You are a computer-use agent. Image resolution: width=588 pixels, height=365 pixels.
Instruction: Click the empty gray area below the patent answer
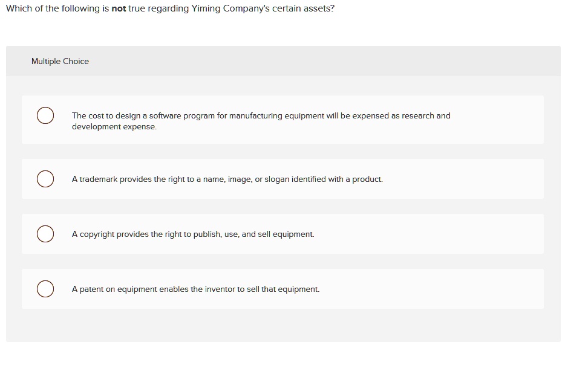(x=283, y=325)
